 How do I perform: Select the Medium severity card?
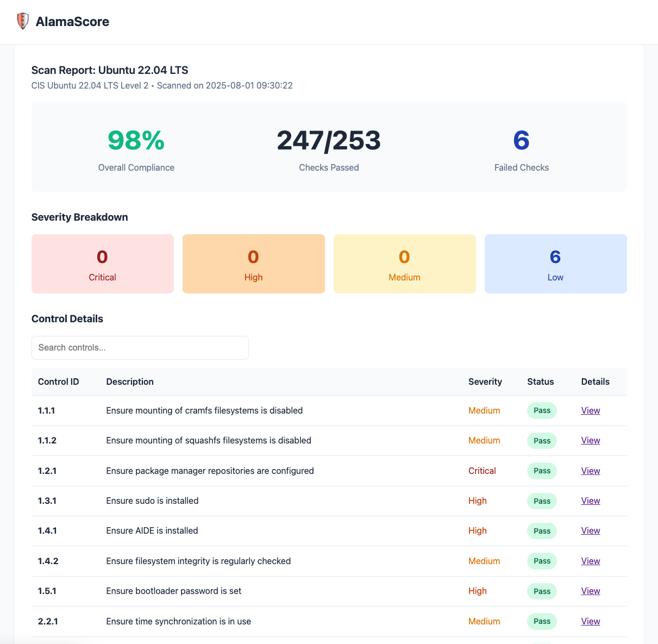click(405, 264)
